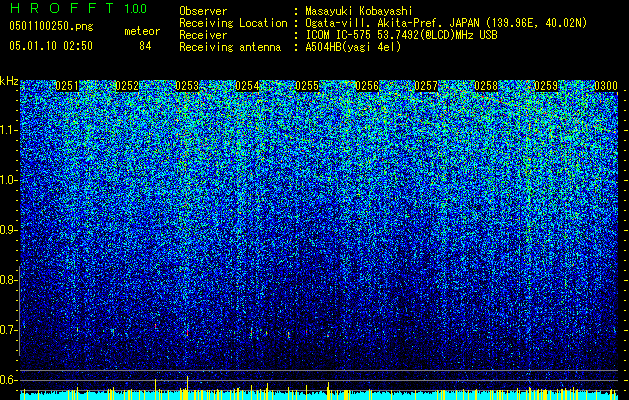Click the 0259 time label
629x400 pixels.
pos(546,86)
